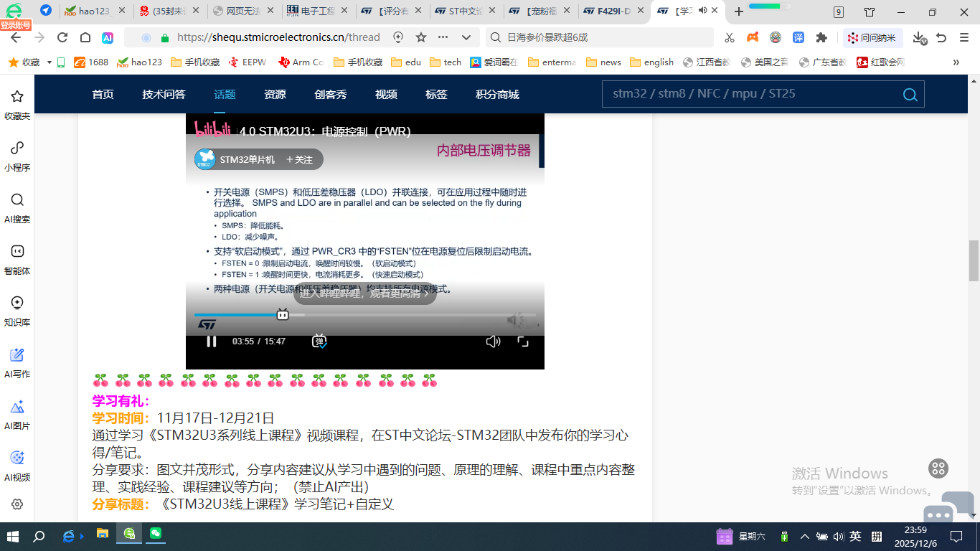Click the 进入哔哩哔哩，观看更高清 banner
Image resolution: width=980 pixels, height=551 pixels.
(364, 293)
